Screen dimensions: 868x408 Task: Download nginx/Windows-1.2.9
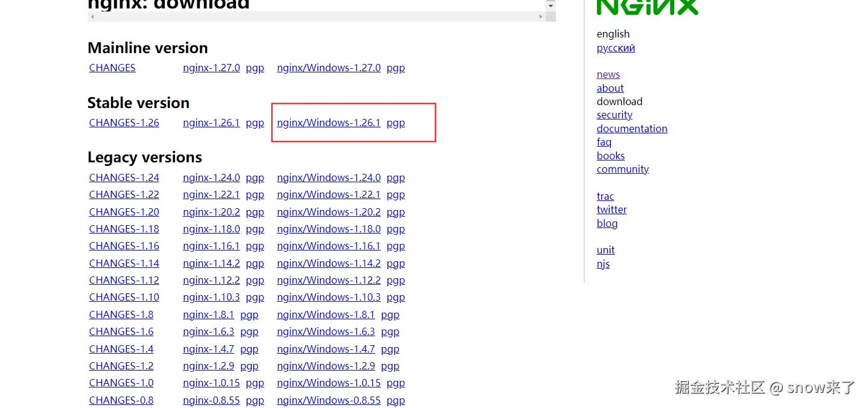(x=326, y=366)
